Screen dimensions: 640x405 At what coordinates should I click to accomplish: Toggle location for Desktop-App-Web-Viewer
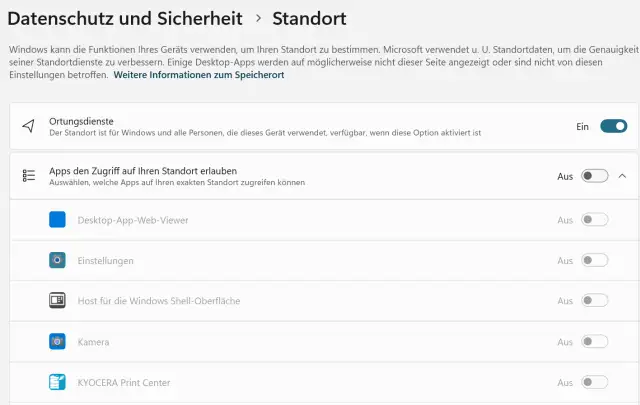pos(594,220)
